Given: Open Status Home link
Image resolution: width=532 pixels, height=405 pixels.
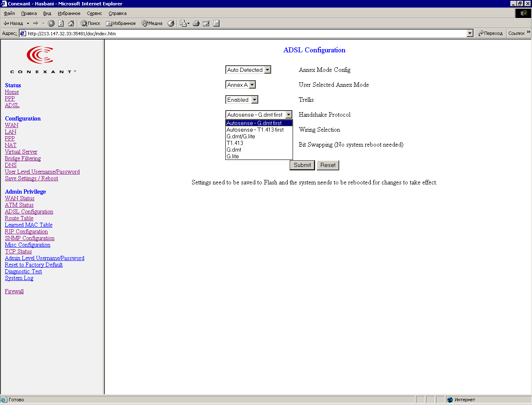Looking at the screenshot, I should click(x=12, y=92).
